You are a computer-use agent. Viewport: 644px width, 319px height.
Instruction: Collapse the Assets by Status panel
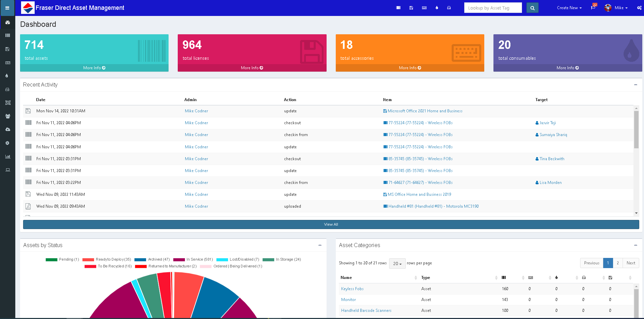coord(319,245)
